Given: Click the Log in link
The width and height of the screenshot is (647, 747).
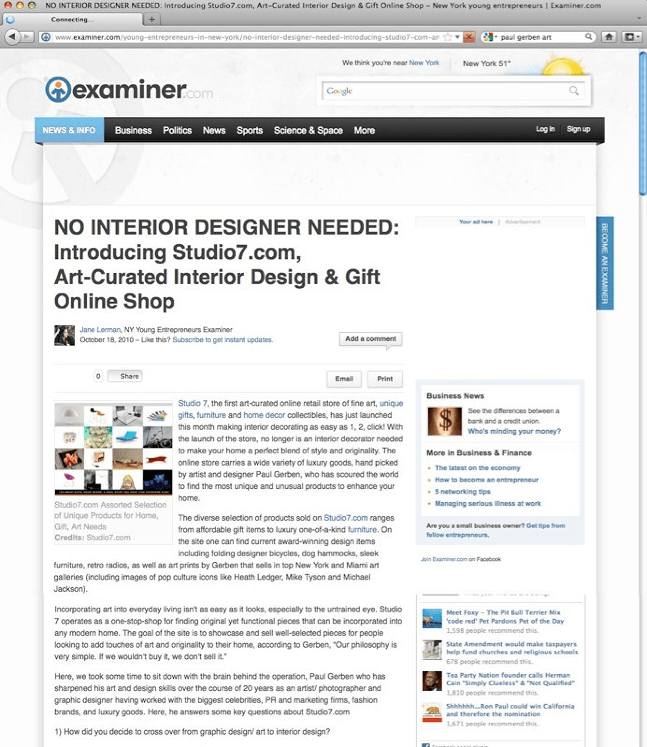Looking at the screenshot, I should (x=545, y=129).
